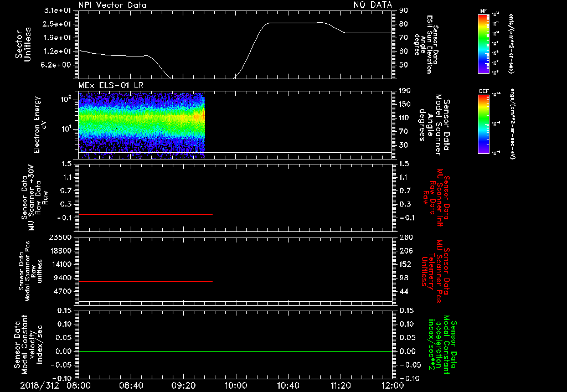This screenshot has width=567, height=392.
Task: Click the red Model Scanner Pos line
Action: tap(146, 281)
